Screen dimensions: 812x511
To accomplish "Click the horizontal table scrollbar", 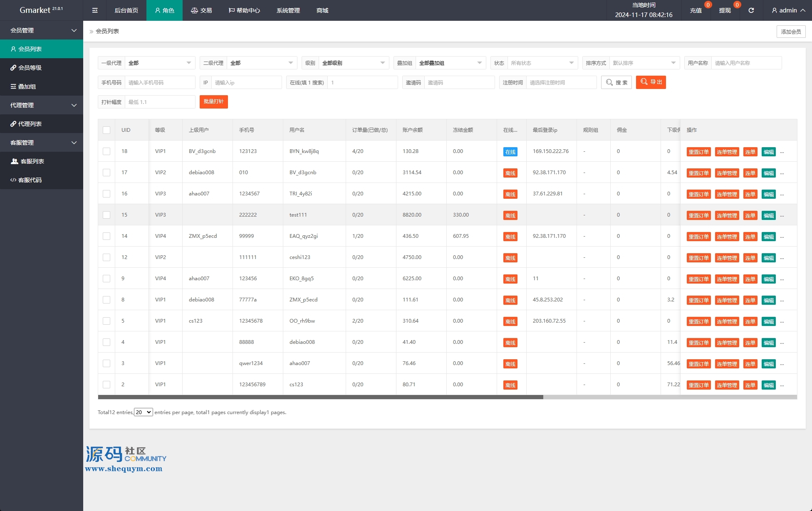I will pyautogui.click(x=320, y=397).
